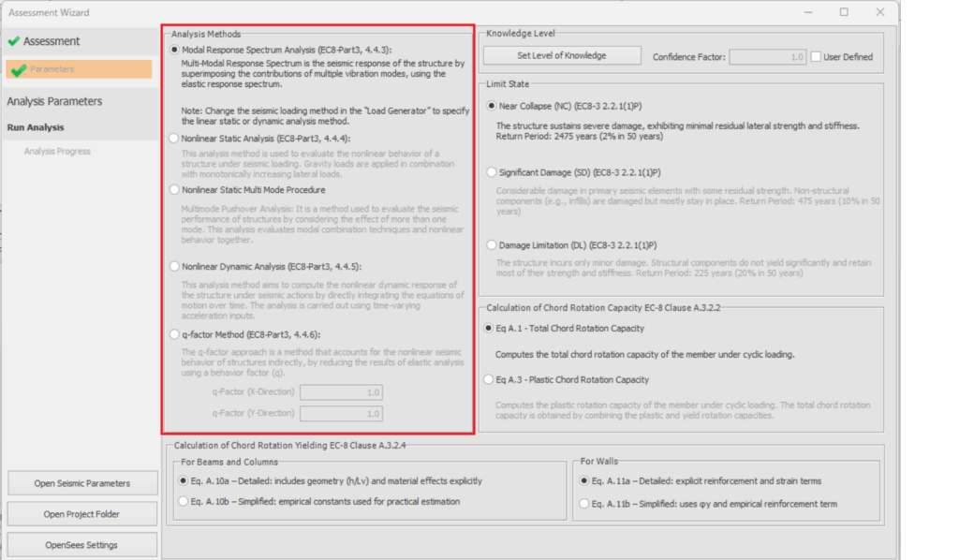Click the green checkmark beside Assessment
959x560 pixels.
tap(13, 41)
